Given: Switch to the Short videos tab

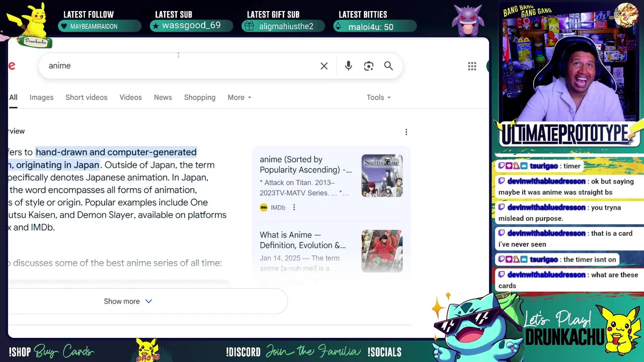Looking at the screenshot, I should (87, 98).
